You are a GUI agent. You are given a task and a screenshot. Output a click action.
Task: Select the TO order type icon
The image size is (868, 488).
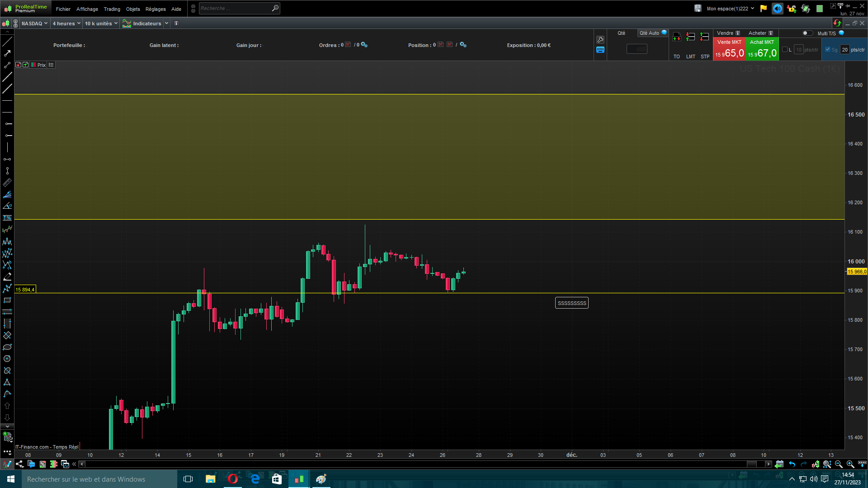point(676,37)
